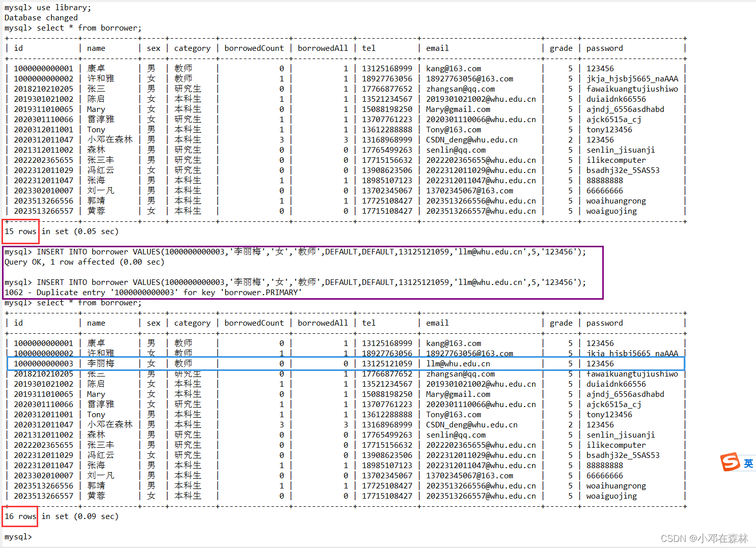Click password woaiguojing in the 16-row result
Viewport: 756px width, 548px height.
(x=611, y=496)
